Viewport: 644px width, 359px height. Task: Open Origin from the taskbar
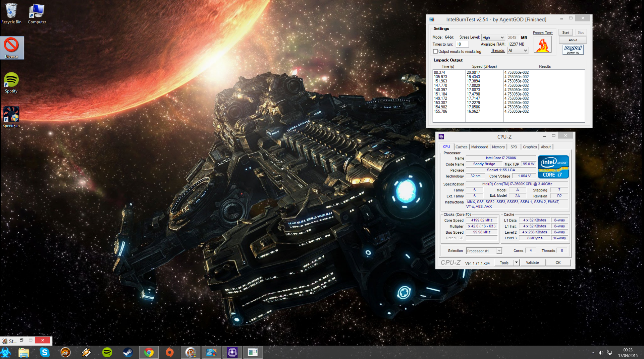pos(170,352)
